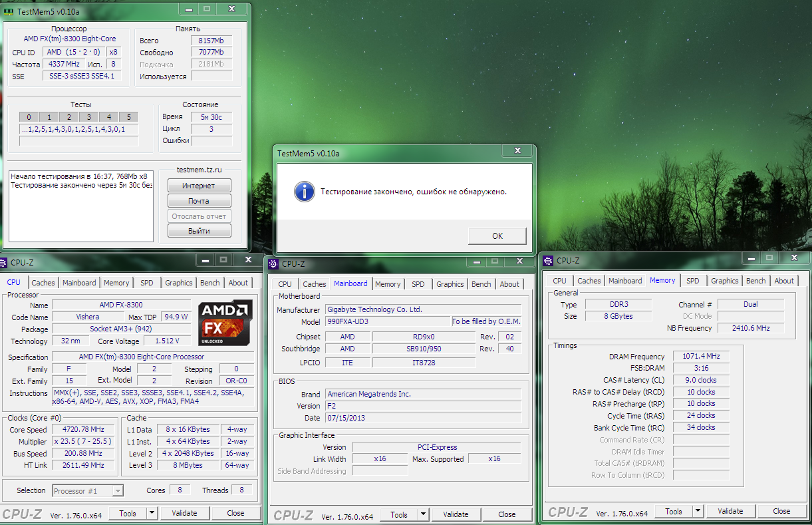Image resolution: width=812 pixels, height=525 pixels.
Task: Click Validate in the left CPU-Z window
Action: pos(184,513)
